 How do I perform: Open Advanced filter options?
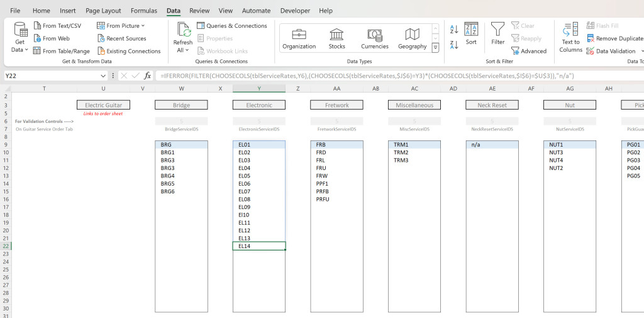point(528,51)
